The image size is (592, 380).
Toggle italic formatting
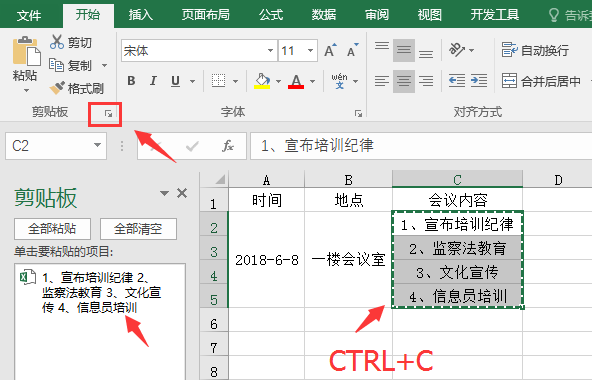tap(153, 81)
